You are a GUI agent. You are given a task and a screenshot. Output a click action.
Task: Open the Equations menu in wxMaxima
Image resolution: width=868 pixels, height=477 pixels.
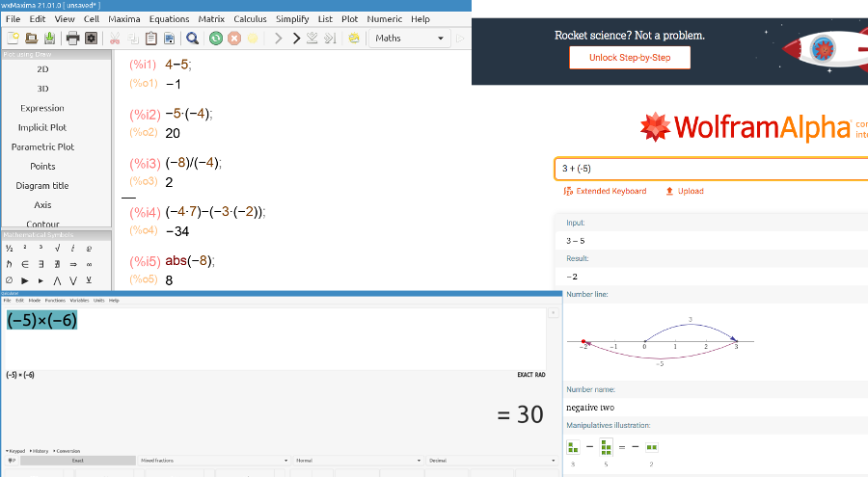(169, 19)
